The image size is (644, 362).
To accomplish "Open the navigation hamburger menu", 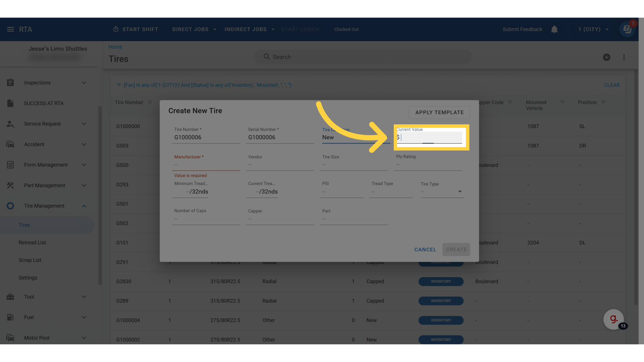I will (x=10, y=29).
